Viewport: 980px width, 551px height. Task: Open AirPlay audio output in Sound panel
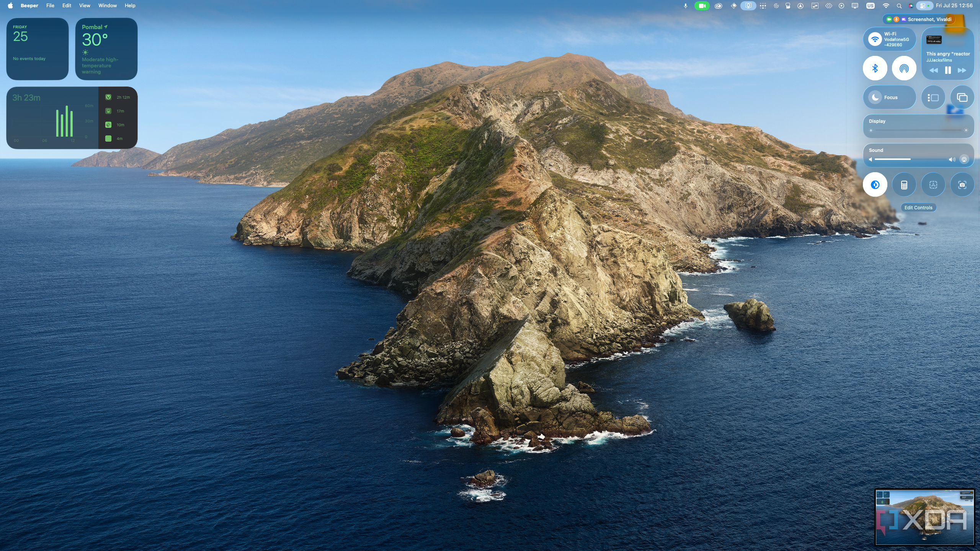[964, 160]
